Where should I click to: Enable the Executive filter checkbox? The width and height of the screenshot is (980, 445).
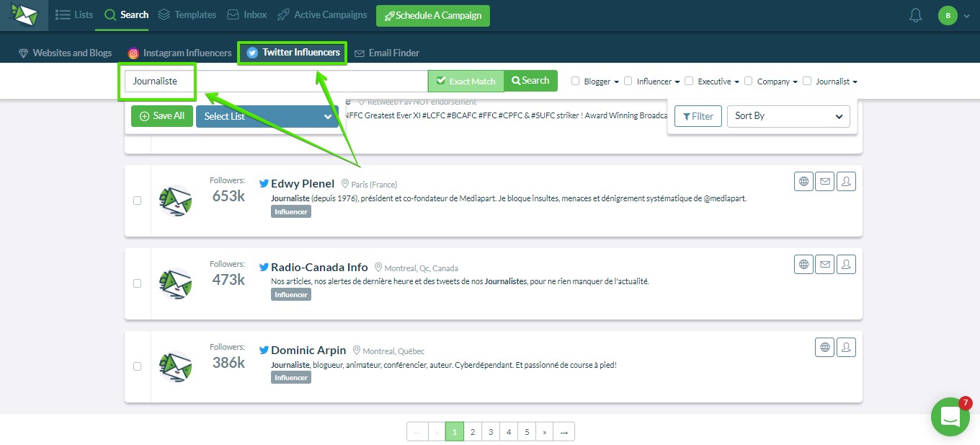click(x=689, y=81)
